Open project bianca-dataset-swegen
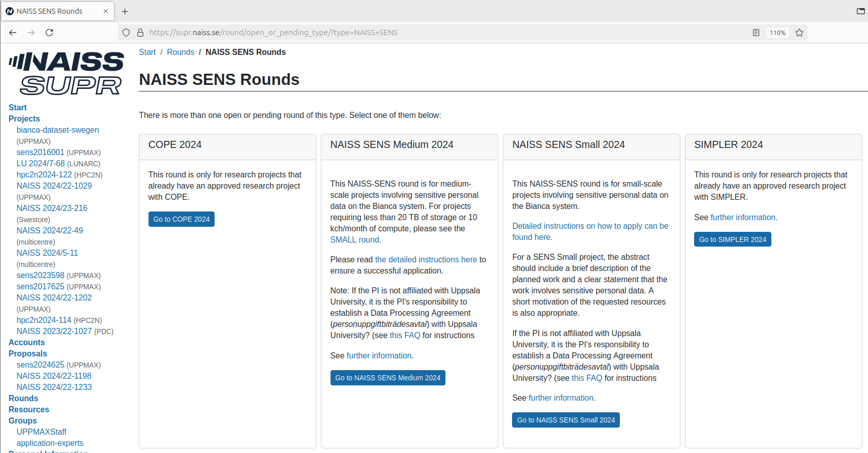Screen dimensions: 868x453 pyautogui.click(x=58, y=130)
